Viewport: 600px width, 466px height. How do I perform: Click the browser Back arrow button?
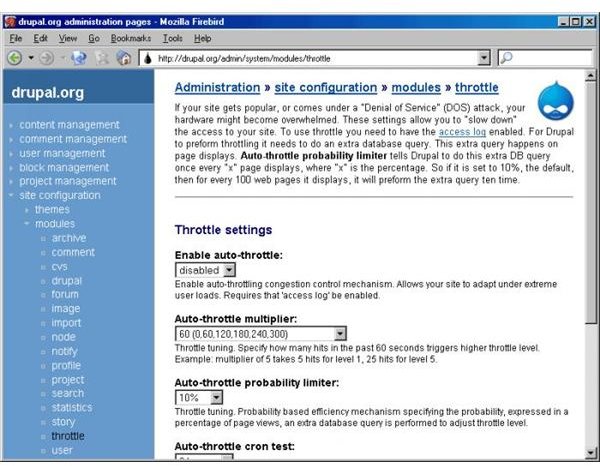(15, 58)
